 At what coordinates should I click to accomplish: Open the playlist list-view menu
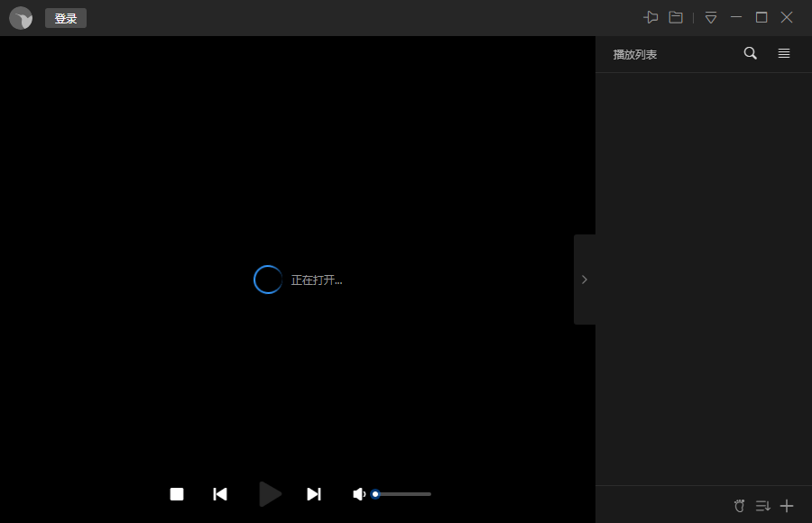tap(784, 53)
